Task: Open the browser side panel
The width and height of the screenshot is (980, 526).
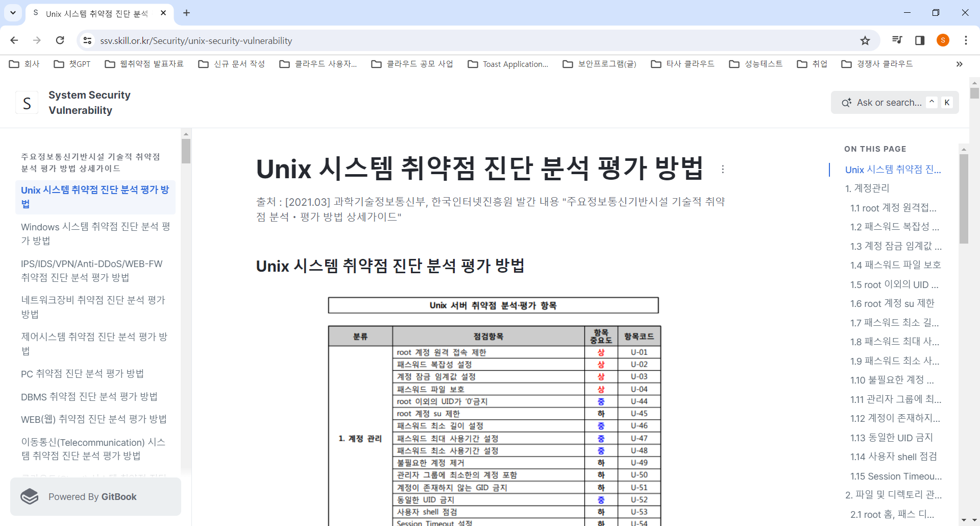Action: pyautogui.click(x=920, y=40)
